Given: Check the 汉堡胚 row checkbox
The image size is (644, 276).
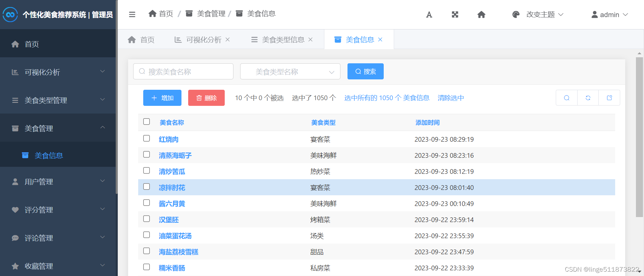Looking at the screenshot, I should [147, 219].
